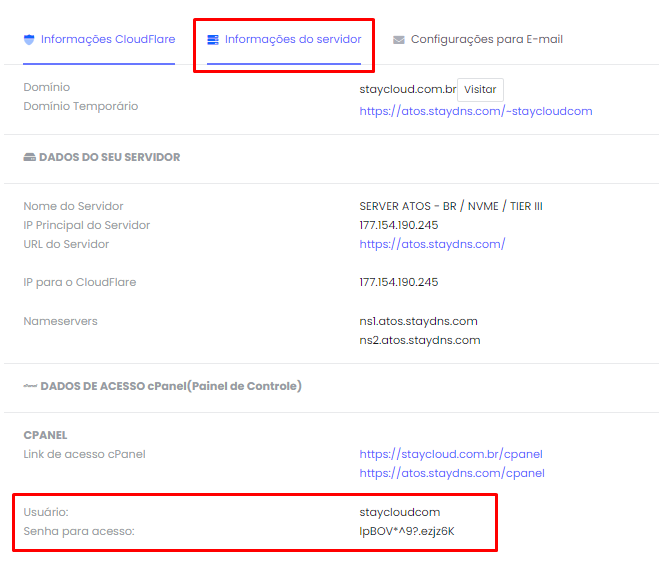Click the Usuário label
Viewport: 659px width, 582px height.
click(x=46, y=512)
